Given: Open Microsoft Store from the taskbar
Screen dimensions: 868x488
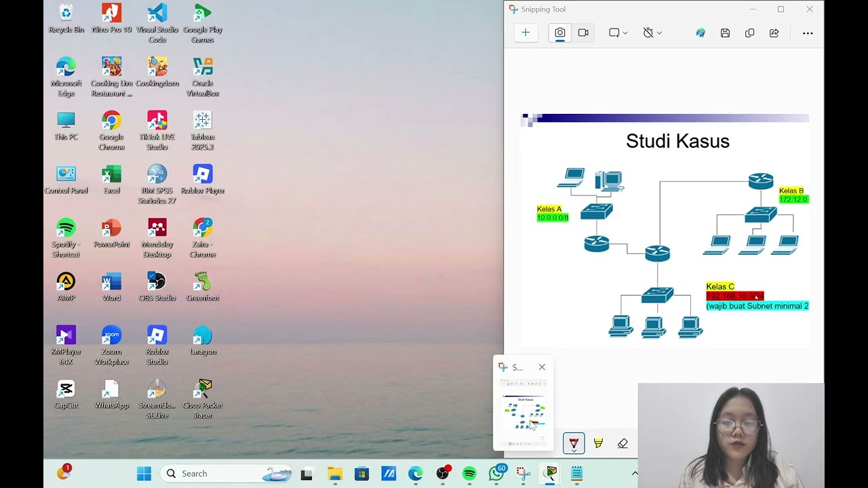Looking at the screenshot, I should point(361,473).
